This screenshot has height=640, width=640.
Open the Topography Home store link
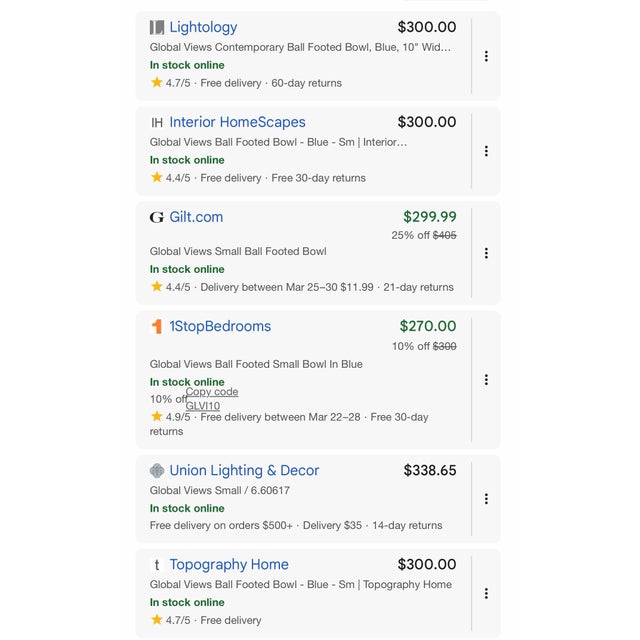pyautogui.click(x=229, y=565)
